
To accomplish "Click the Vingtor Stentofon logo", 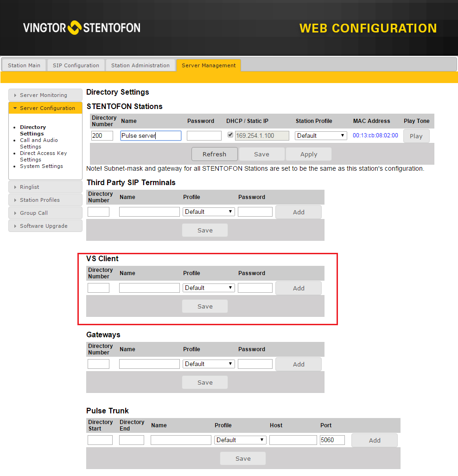I will (x=82, y=28).
